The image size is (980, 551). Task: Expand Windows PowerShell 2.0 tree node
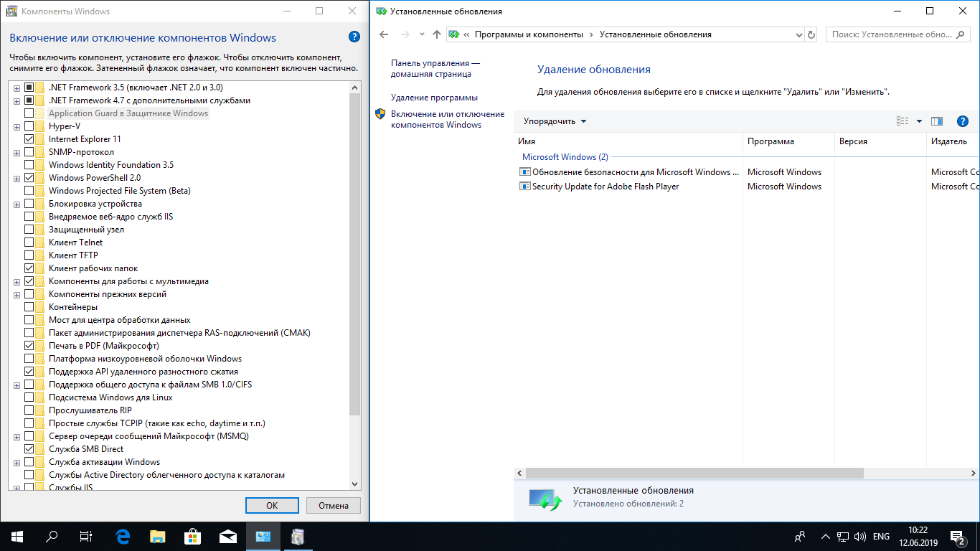coord(17,178)
